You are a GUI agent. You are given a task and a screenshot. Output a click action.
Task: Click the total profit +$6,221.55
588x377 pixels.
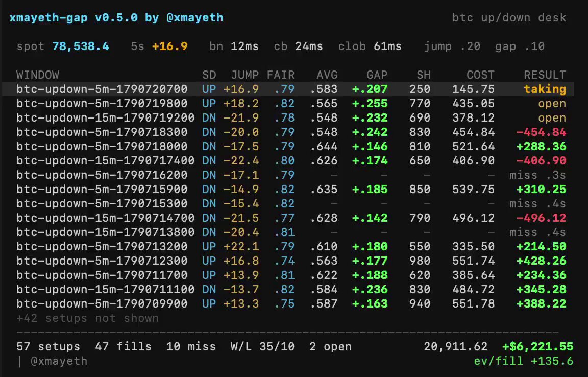(x=538, y=346)
